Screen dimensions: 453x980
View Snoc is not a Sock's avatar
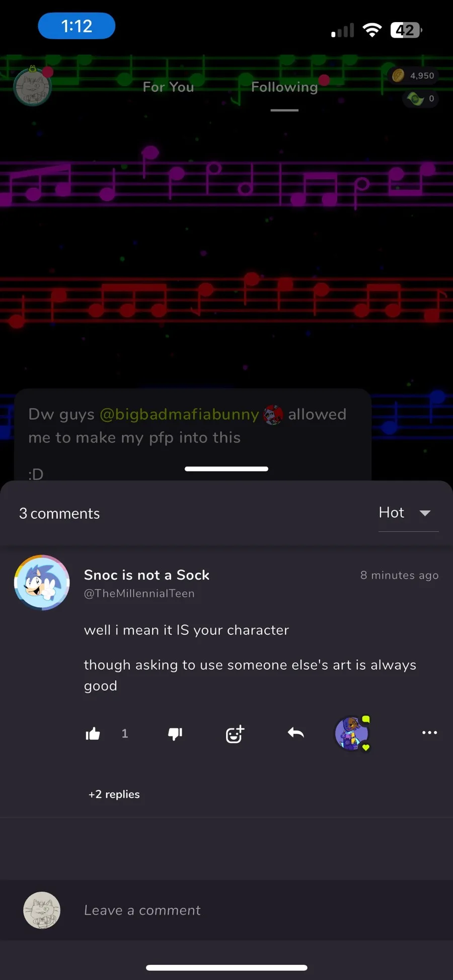(x=42, y=582)
